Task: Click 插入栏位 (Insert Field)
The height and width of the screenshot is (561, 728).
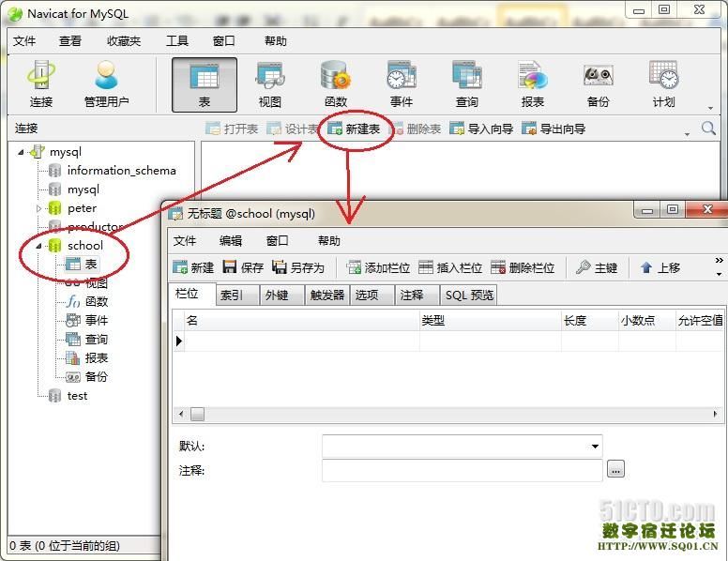Action: pyautogui.click(x=450, y=267)
